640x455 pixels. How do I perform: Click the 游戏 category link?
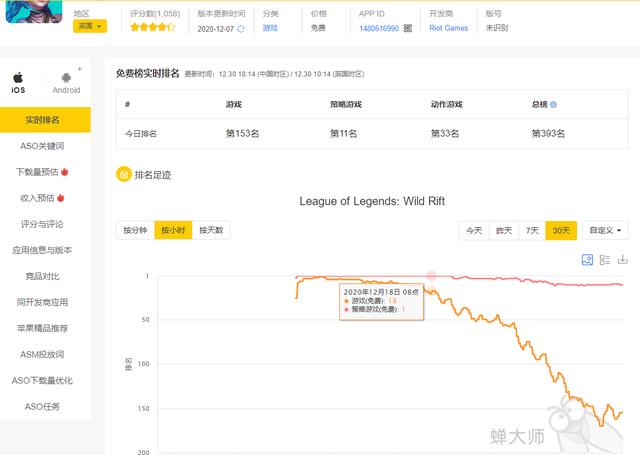click(x=270, y=28)
